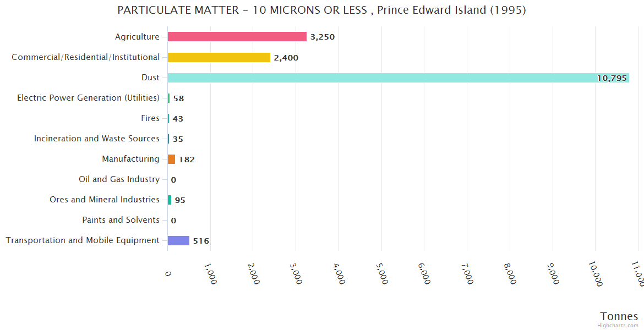Click the Fires category label

point(150,118)
